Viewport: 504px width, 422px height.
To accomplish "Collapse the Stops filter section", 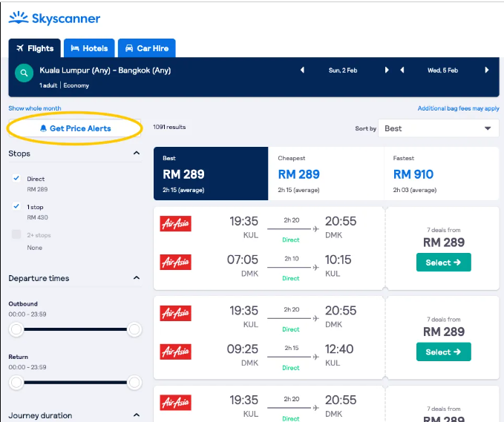I will tap(136, 154).
